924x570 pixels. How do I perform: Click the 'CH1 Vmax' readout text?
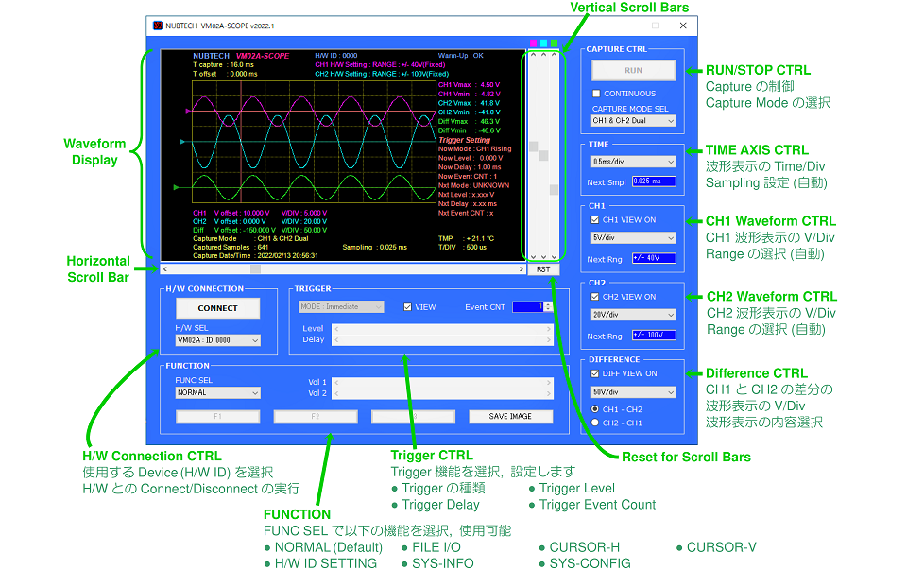(x=454, y=84)
